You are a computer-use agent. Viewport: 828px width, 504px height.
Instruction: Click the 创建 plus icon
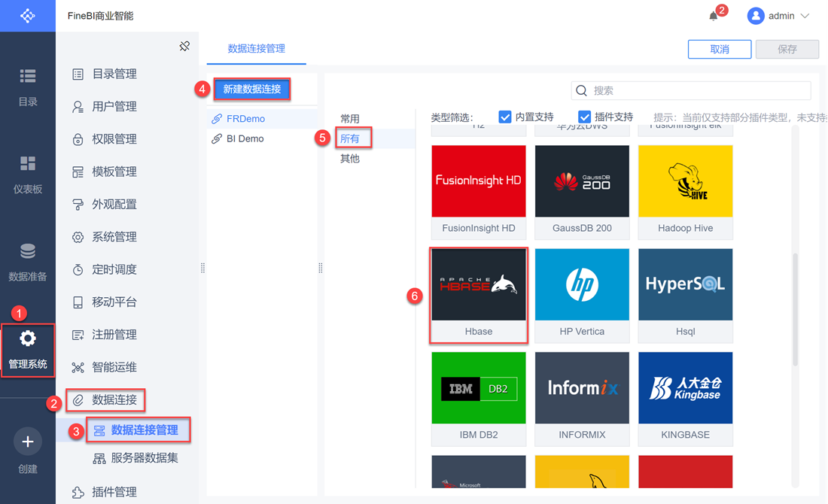coord(27,442)
